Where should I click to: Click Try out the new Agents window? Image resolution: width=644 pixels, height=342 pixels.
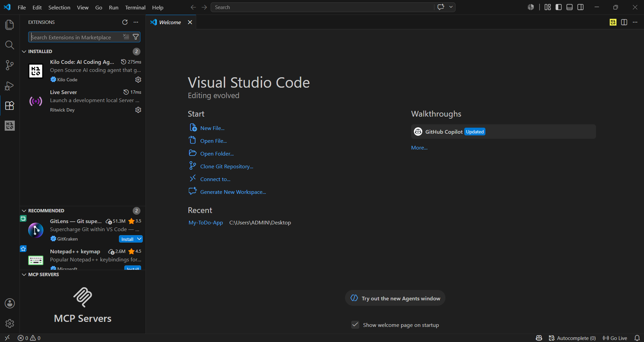click(395, 298)
